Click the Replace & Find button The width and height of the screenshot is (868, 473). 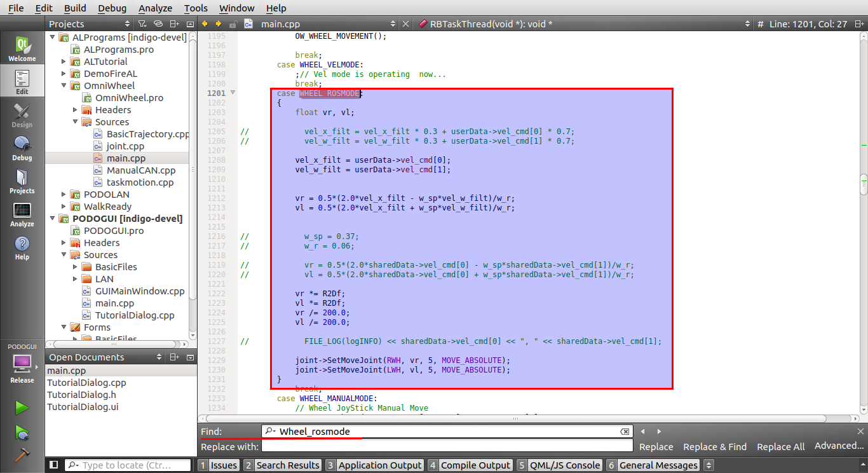pos(714,447)
